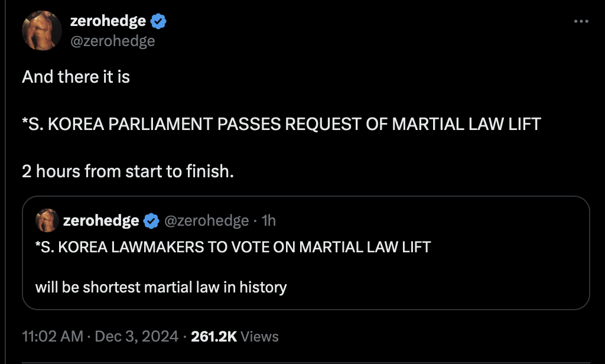Screen dimensions: 605x364
Task: Click the 11:02 AM post time
Action: pos(53,336)
